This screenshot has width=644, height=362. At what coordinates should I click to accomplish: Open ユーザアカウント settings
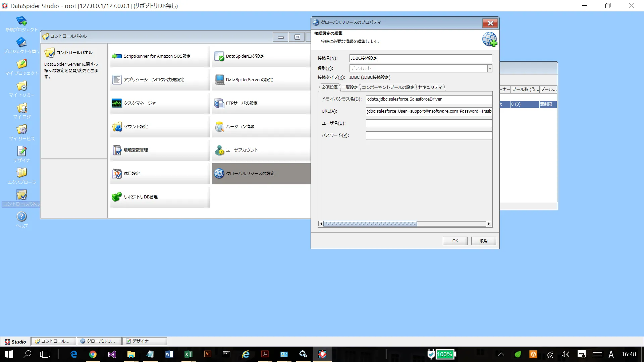(242, 150)
